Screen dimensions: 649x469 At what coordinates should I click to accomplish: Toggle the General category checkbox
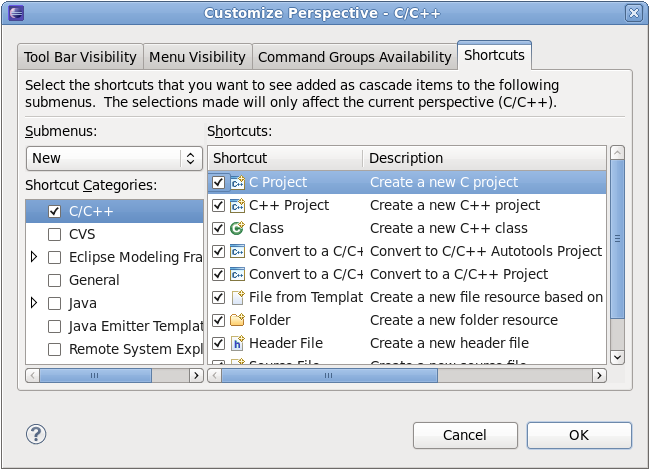(55, 281)
